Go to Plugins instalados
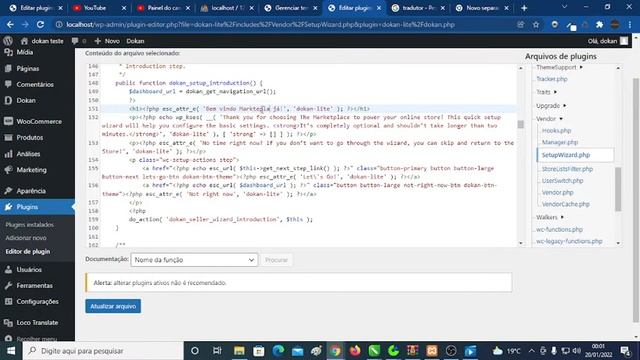This screenshot has width=640, height=360. coord(29,224)
